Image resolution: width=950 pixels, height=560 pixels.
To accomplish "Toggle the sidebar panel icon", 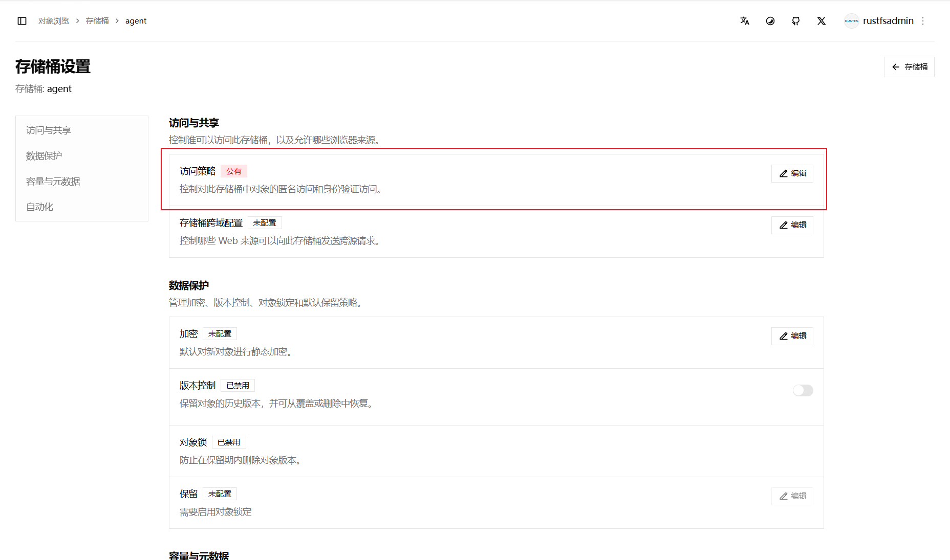I will pos(22,21).
